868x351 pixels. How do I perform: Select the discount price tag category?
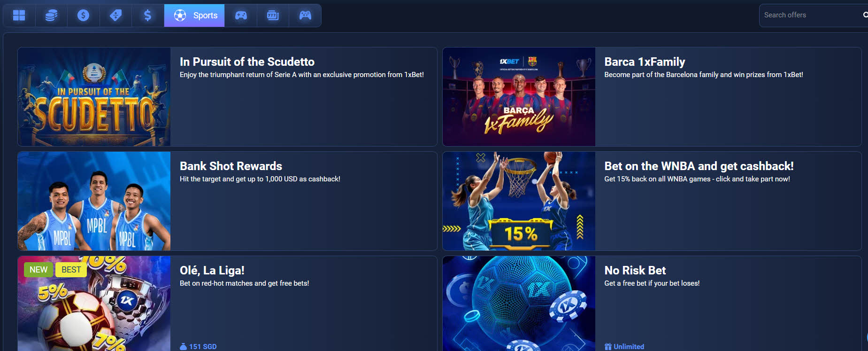tap(115, 16)
